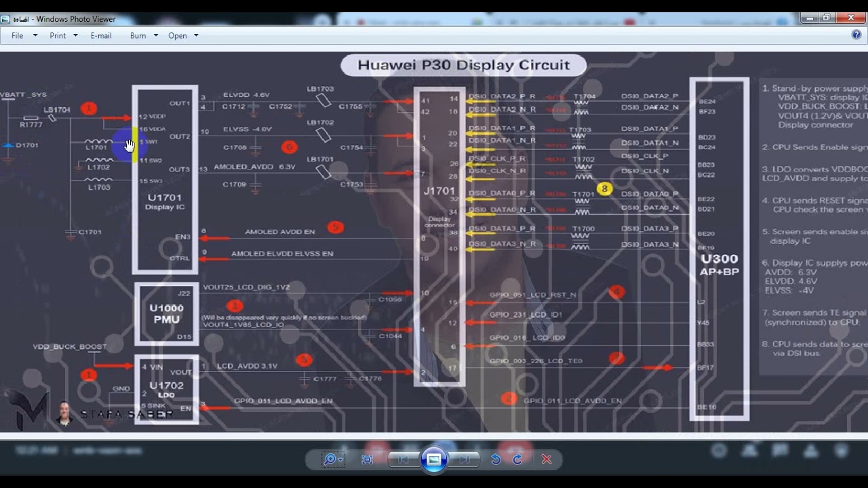Viewport: 868px width, 488px height.
Task: Choose E-mail in the command bar
Action: (x=101, y=35)
